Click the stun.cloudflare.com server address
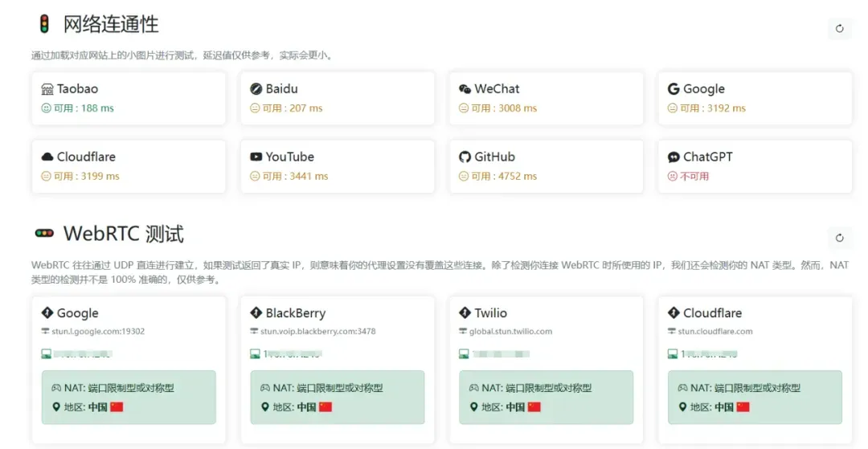The height and width of the screenshot is (449, 868). tap(715, 331)
